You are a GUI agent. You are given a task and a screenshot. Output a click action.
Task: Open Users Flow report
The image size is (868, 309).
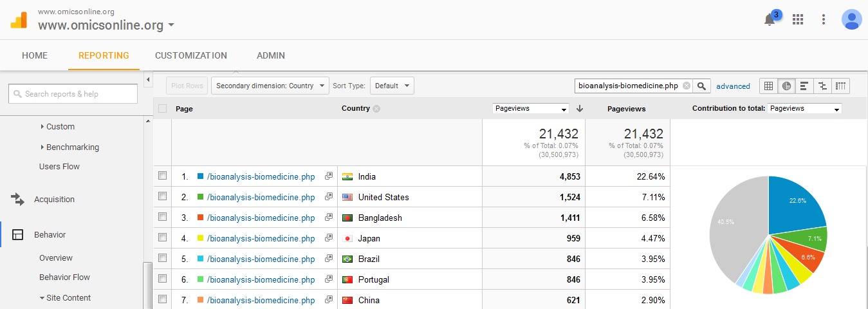tap(59, 167)
